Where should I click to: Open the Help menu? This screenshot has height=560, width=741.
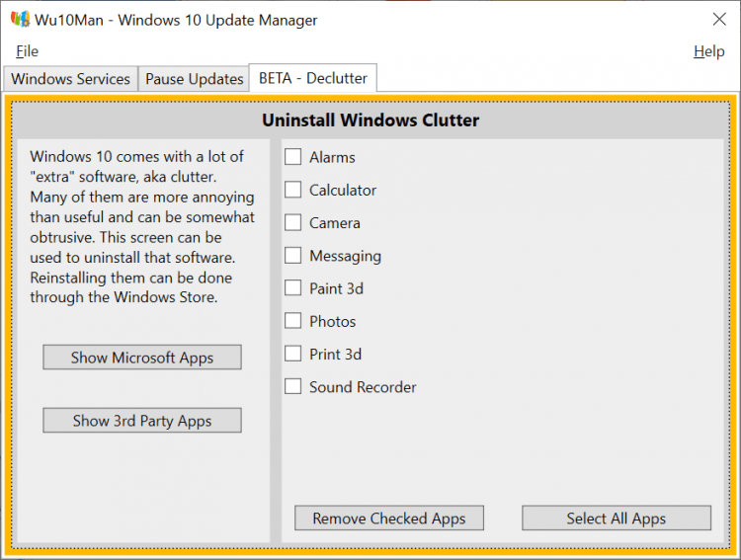(x=708, y=51)
